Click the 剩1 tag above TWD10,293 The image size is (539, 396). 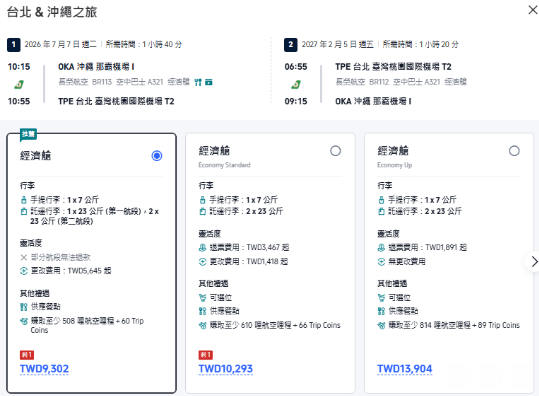(x=206, y=355)
